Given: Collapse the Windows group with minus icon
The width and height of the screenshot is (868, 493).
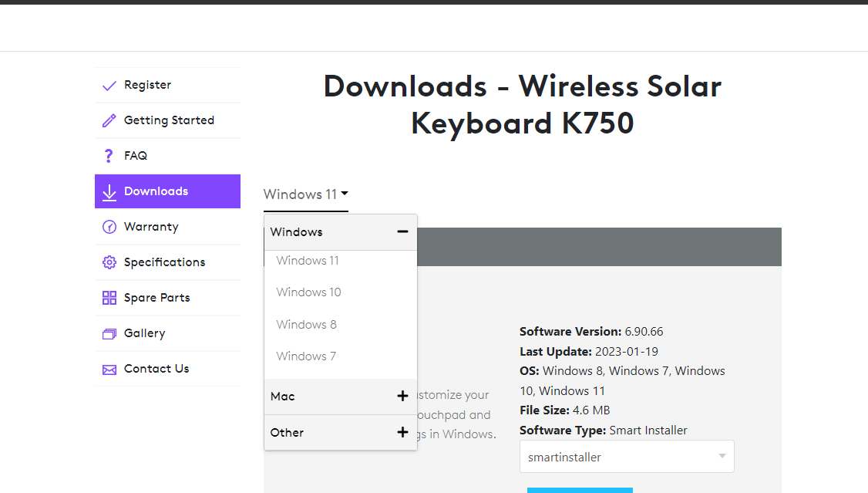Looking at the screenshot, I should click(x=402, y=231).
